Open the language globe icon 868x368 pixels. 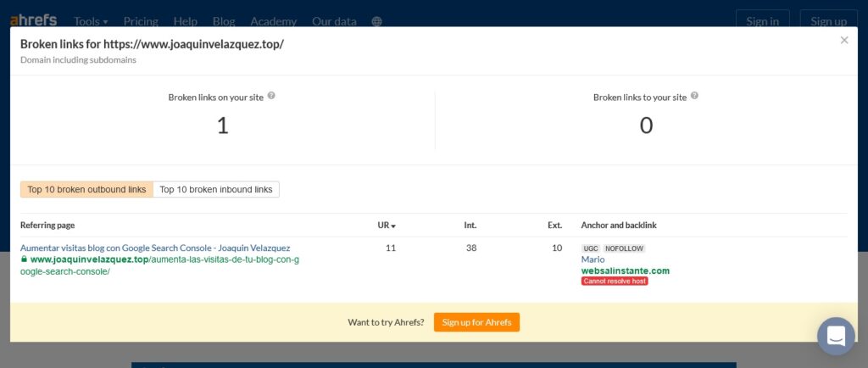coord(377,21)
